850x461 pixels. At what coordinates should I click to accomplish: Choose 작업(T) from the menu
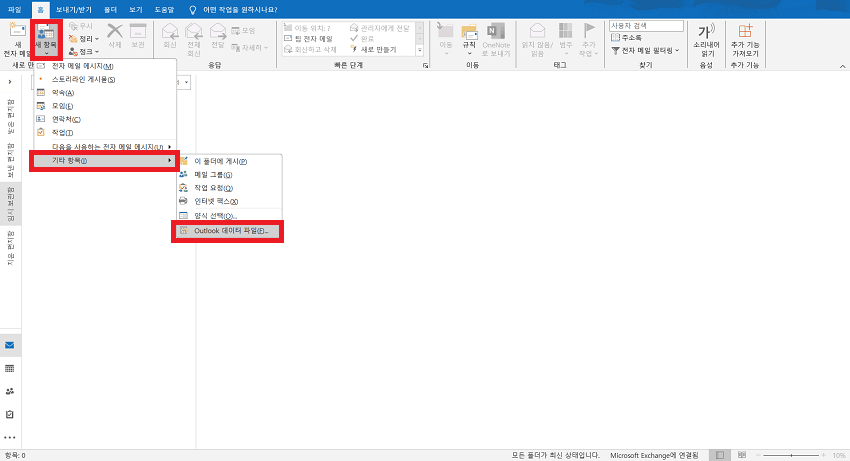tap(105, 132)
